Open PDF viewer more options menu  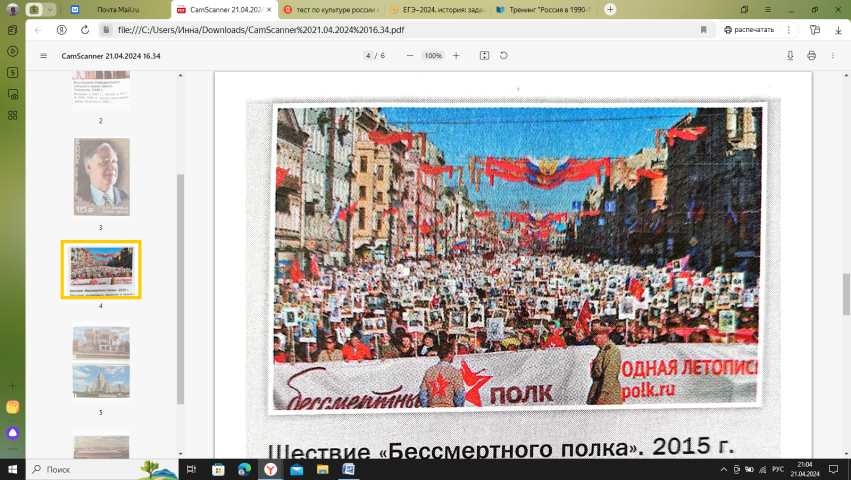click(x=833, y=55)
